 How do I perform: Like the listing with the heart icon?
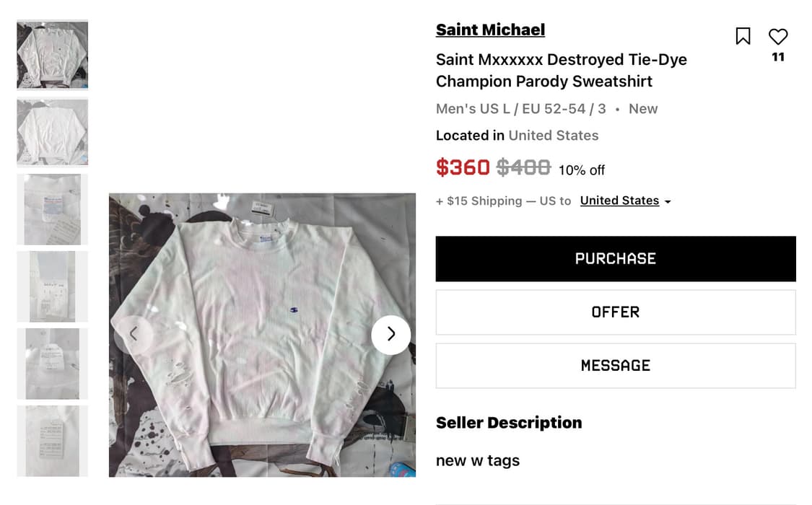pyautogui.click(x=778, y=36)
